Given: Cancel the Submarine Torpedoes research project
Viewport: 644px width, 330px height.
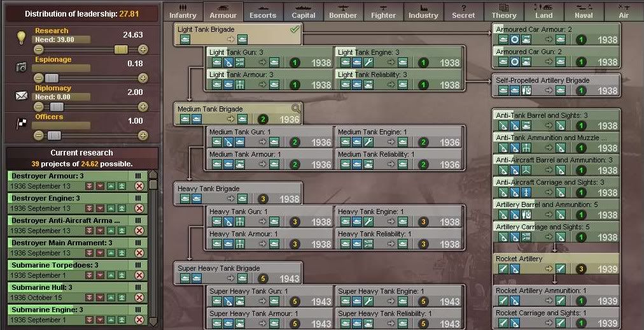Looking at the screenshot, I should [x=139, y=275].
